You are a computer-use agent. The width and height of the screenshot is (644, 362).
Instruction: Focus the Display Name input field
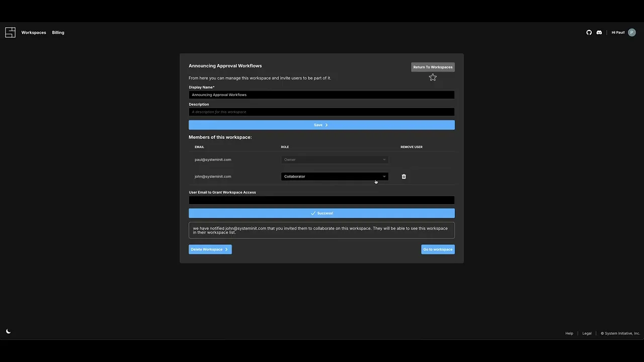(x=321, y=95)
